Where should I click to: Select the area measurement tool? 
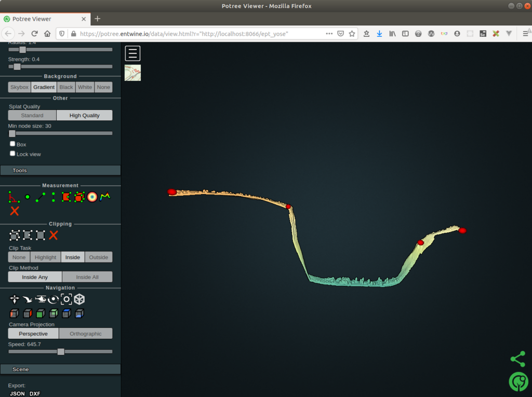pos(66,197)
